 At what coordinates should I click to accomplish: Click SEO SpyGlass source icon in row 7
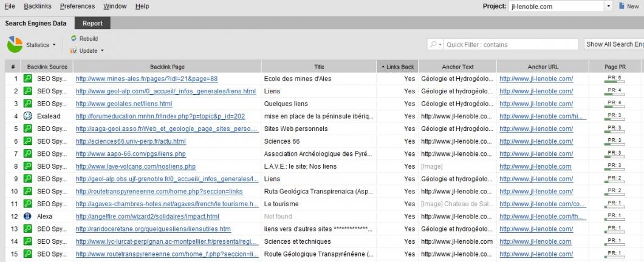pyautogui.click(x=27, y=153)
